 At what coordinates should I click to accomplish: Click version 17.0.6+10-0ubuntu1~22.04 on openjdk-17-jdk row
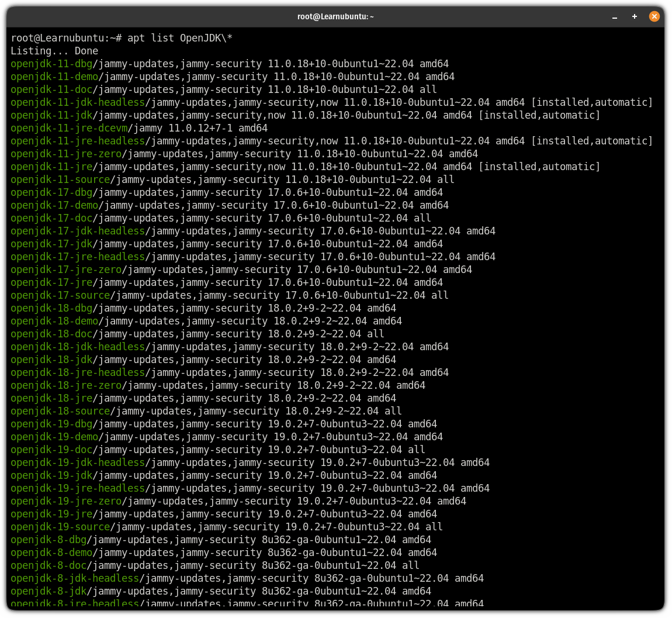[x=338, y=244]
